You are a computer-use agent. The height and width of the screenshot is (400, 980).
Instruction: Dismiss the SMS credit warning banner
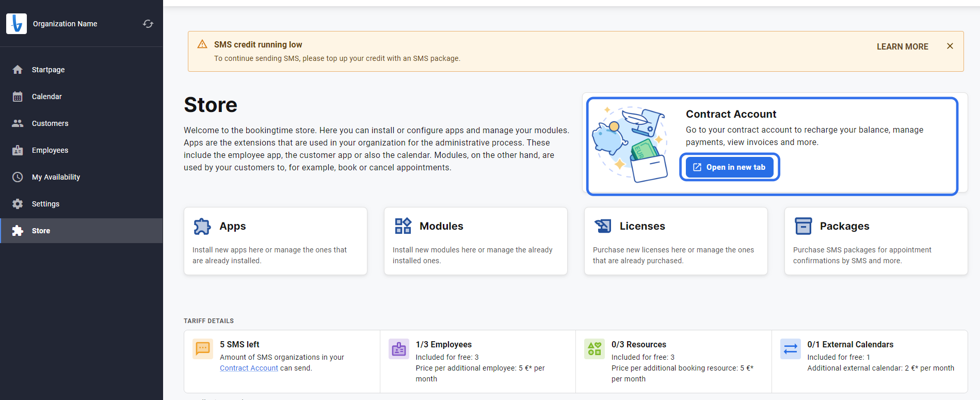[950, 46]
